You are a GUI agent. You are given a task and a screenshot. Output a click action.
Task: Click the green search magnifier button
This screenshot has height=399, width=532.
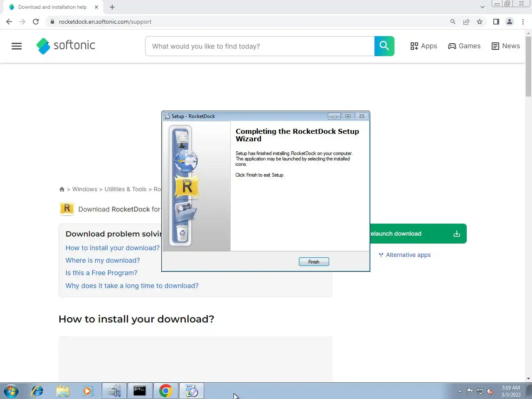(x=384, y=46)
